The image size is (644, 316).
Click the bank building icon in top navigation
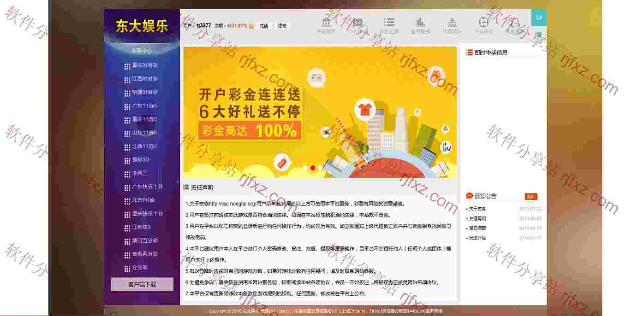(327, 22)
